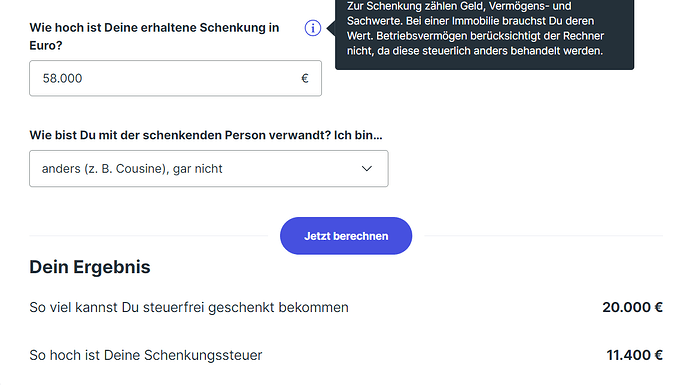Click the pointer arrow of the dark tooltip
The height and width of the screenshot is (385, 690).
331,28
